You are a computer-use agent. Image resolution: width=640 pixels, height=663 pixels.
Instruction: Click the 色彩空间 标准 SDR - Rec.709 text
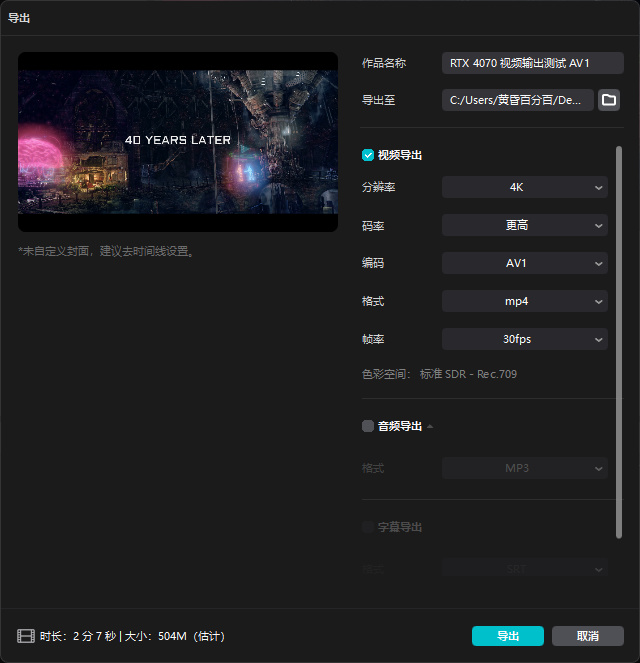439,374
